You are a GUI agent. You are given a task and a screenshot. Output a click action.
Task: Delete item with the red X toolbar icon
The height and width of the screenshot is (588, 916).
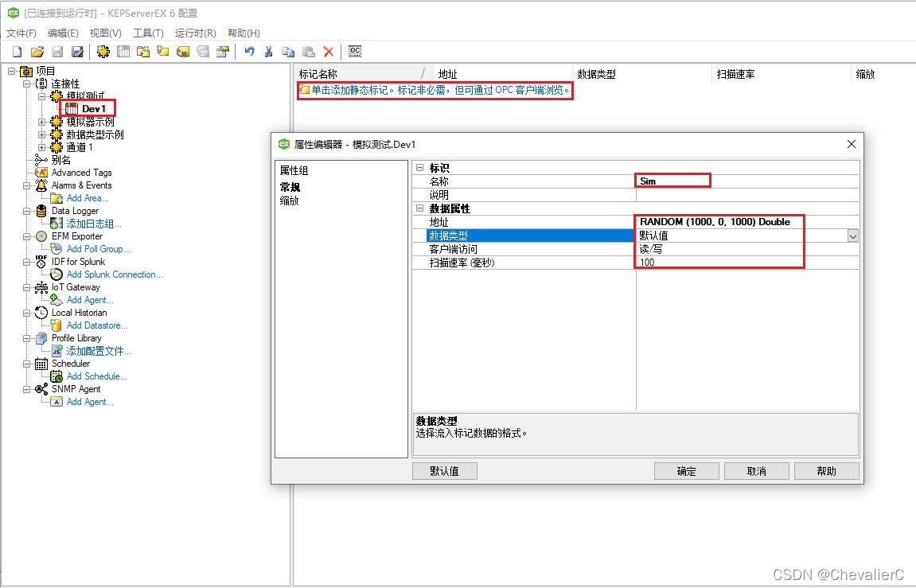pos(329,52)
